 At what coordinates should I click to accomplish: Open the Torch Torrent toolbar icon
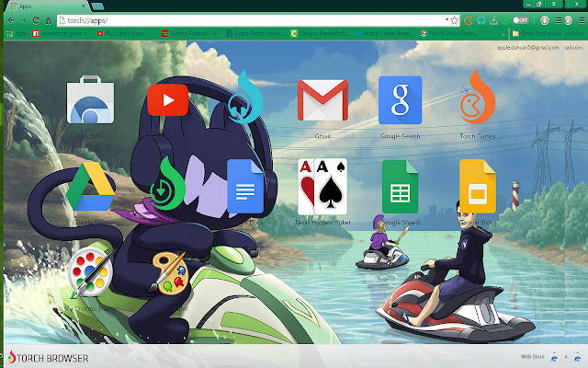click(x=505, y=20)
